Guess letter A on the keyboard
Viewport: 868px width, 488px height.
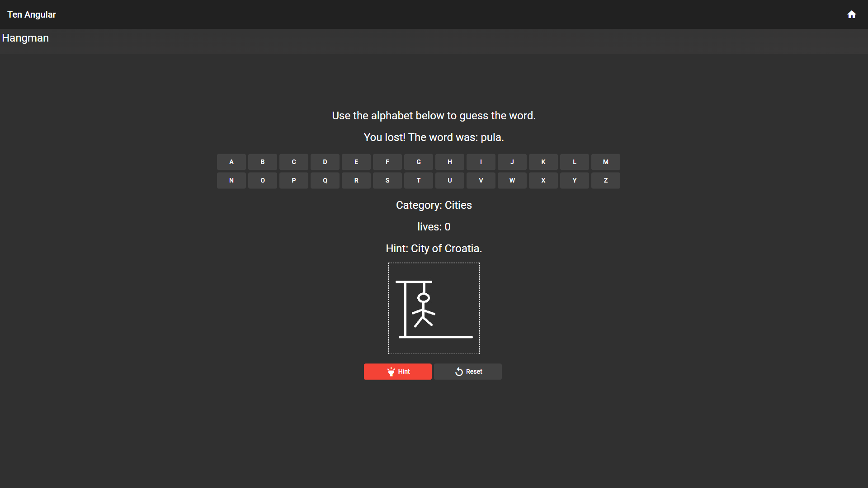tap(231, 162)
